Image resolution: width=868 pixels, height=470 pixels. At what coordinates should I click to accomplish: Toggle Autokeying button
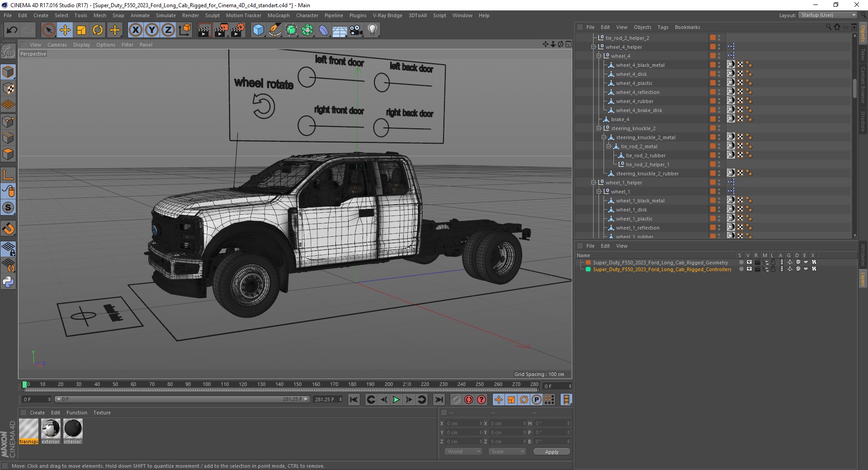click(x=469, y=399)
